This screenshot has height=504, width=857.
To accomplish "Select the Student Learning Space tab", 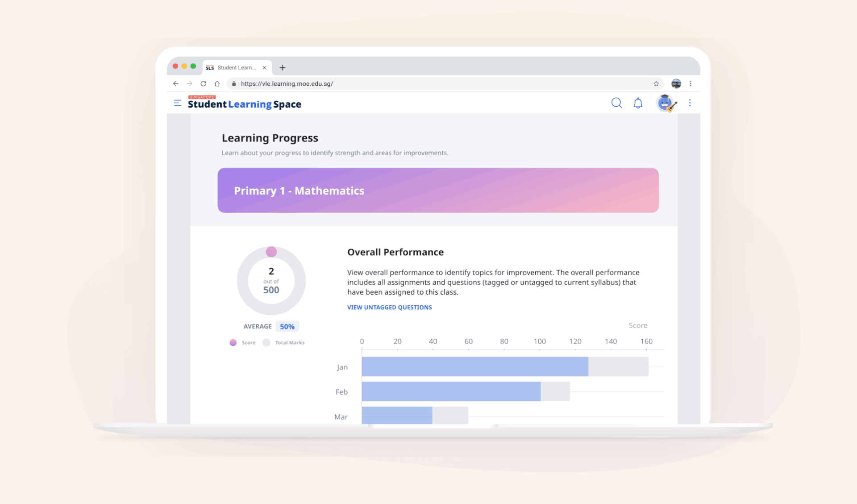I will pos(236,68).
